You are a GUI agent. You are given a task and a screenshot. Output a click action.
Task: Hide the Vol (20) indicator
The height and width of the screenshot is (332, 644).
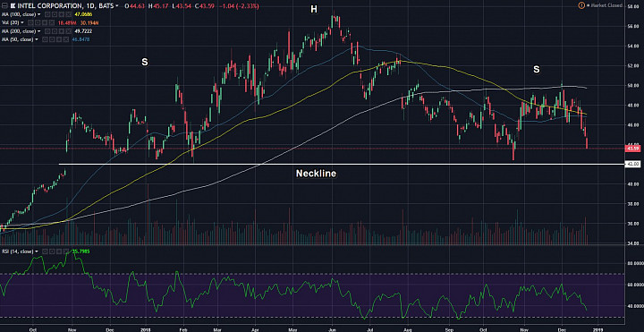[x=30, y=22]
